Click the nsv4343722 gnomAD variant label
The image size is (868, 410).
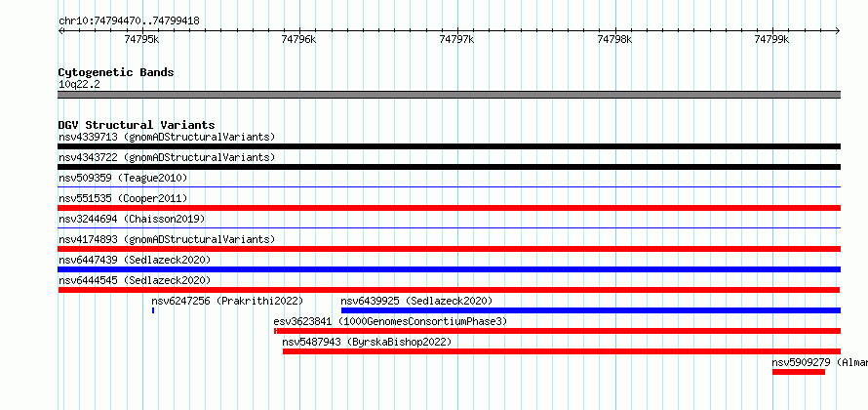(167, 157)
